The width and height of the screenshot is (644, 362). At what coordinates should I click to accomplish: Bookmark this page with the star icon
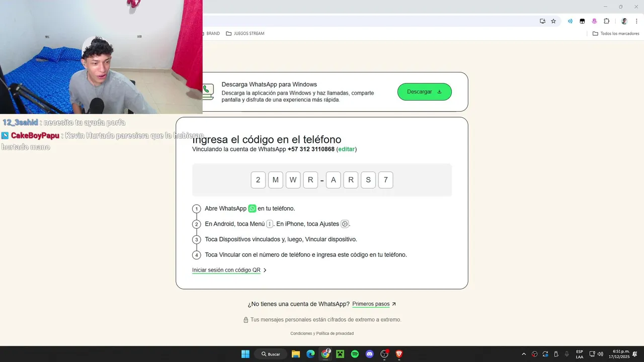tap(553, 21)
